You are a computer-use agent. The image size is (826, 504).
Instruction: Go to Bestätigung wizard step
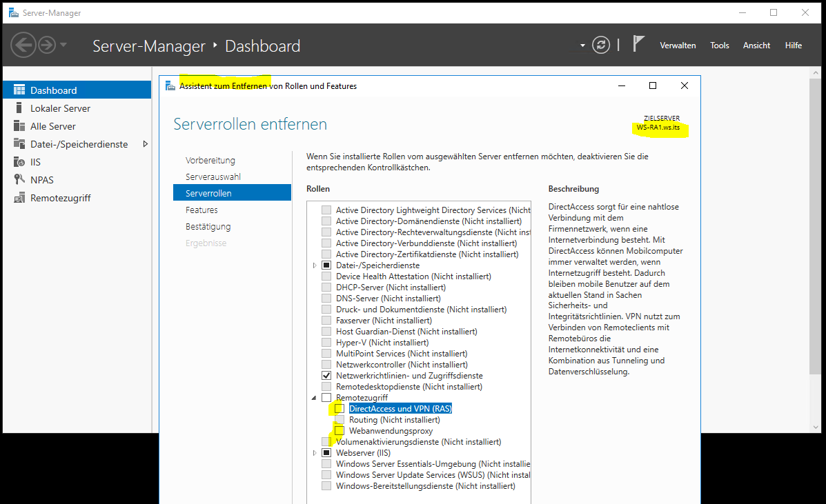tap(208, 226)
